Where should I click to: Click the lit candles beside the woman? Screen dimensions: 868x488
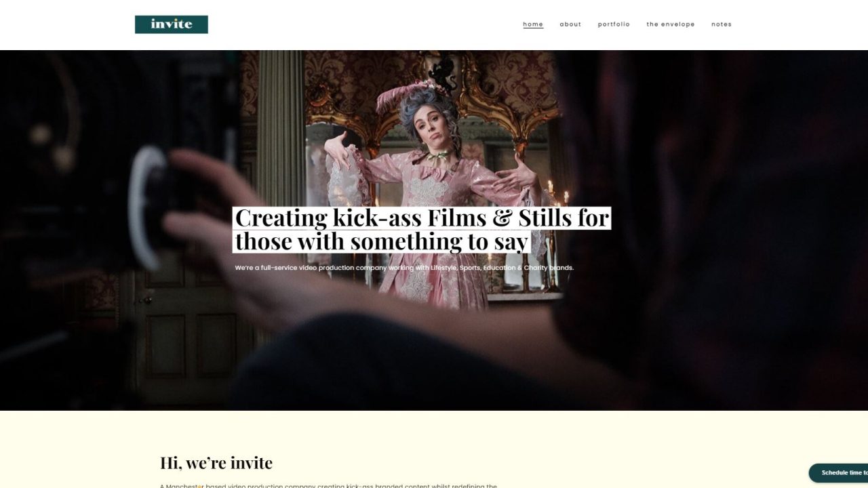coord(557,192)
